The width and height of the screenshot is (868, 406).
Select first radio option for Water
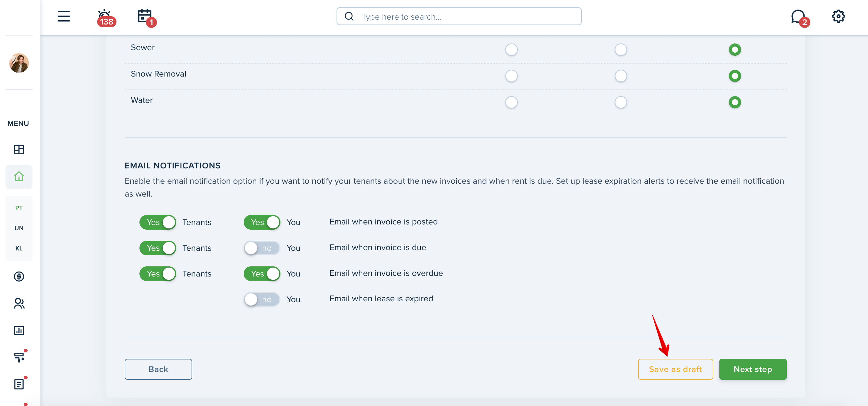[x=511, y=102]
